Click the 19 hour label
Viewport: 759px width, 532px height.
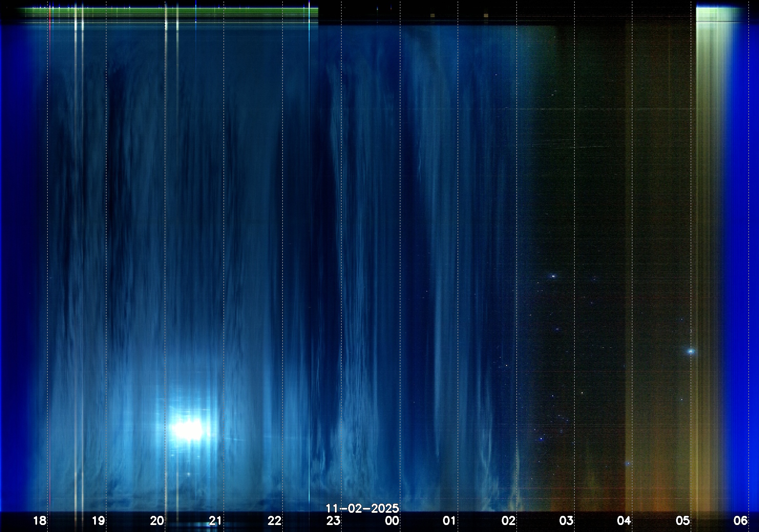(98, 521)
